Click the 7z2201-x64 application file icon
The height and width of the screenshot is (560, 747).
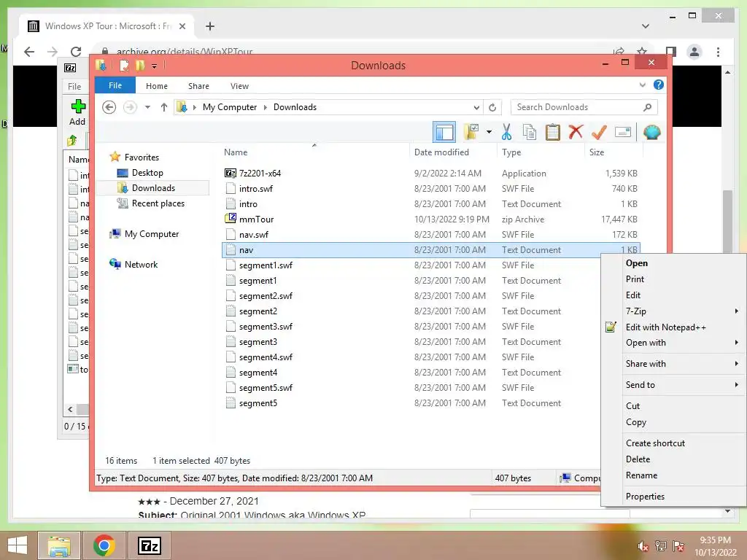pos(231,174)
